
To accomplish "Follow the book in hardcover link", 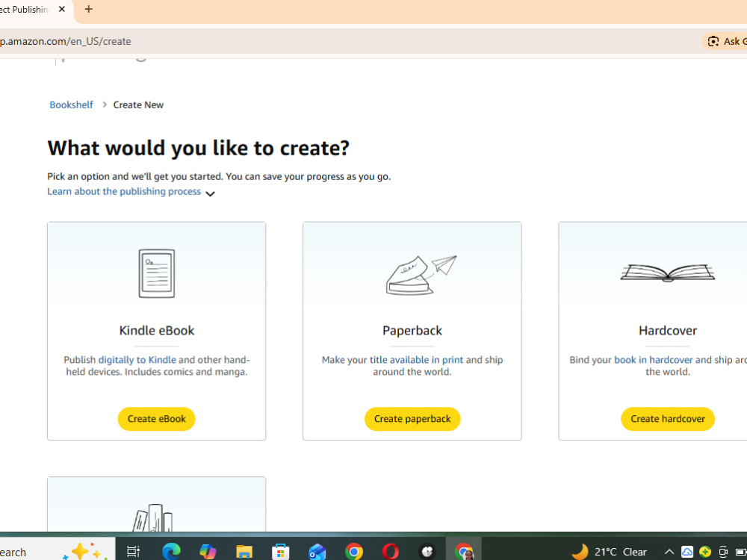I will pos(653,360).
